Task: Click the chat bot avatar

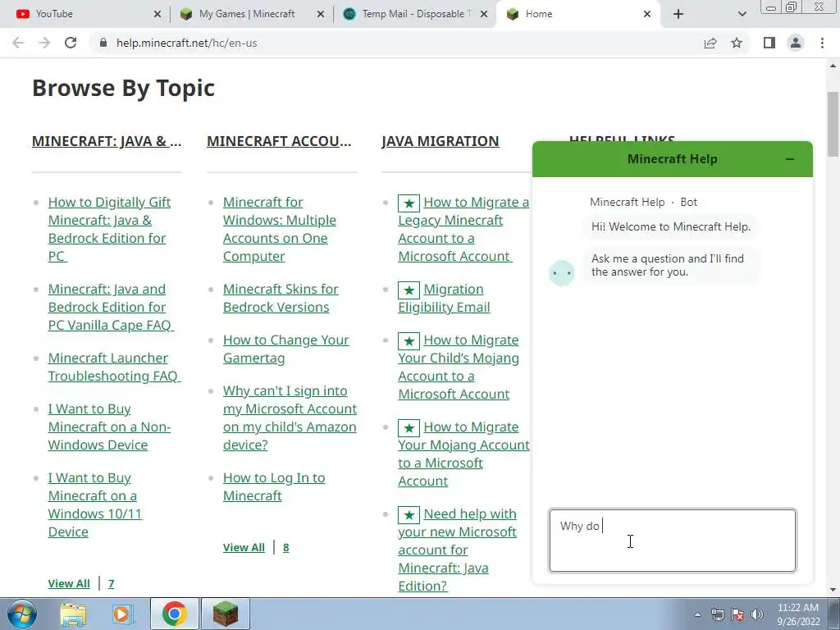Action: [x=561, y=273]
